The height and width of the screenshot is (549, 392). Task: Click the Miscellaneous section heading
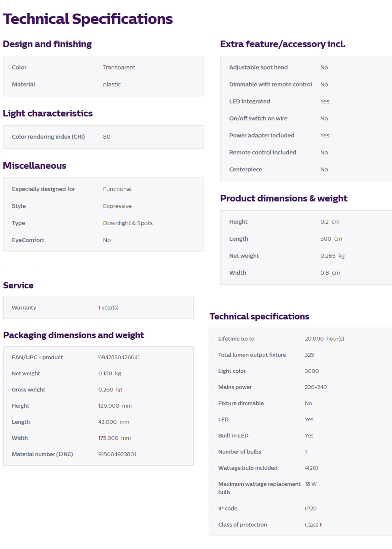click(34, 165)
